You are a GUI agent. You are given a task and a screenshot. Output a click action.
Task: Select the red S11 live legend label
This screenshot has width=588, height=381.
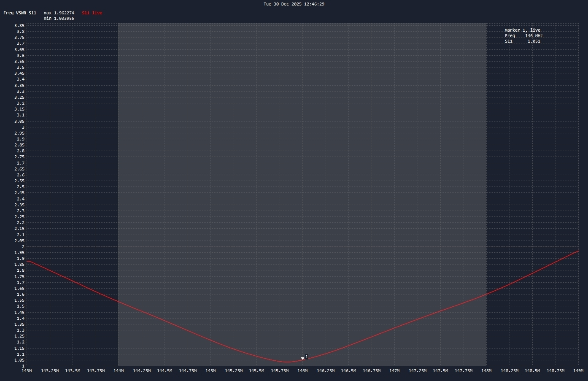click(x=92, y=13)
